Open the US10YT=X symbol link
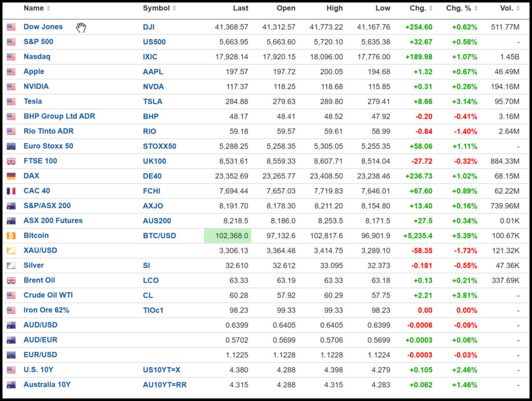Screen dimensions: 532x401 coord(162,370)
